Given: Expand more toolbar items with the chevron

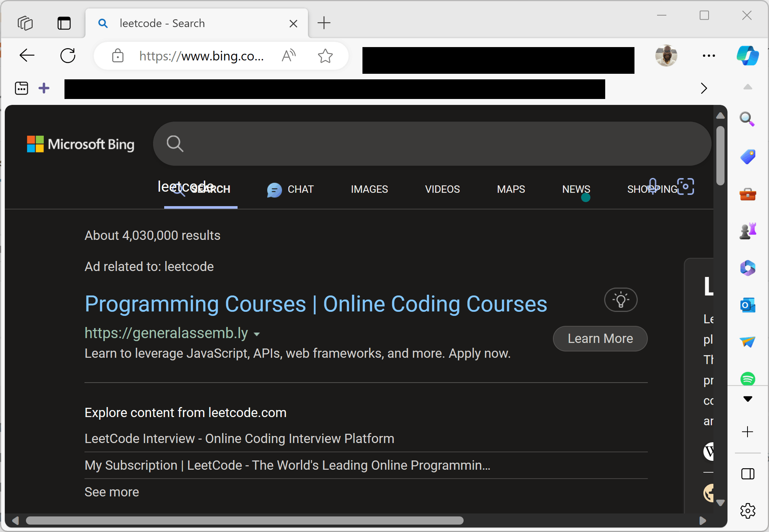Looking at the screenshot, I should click(x=703, y=88).
